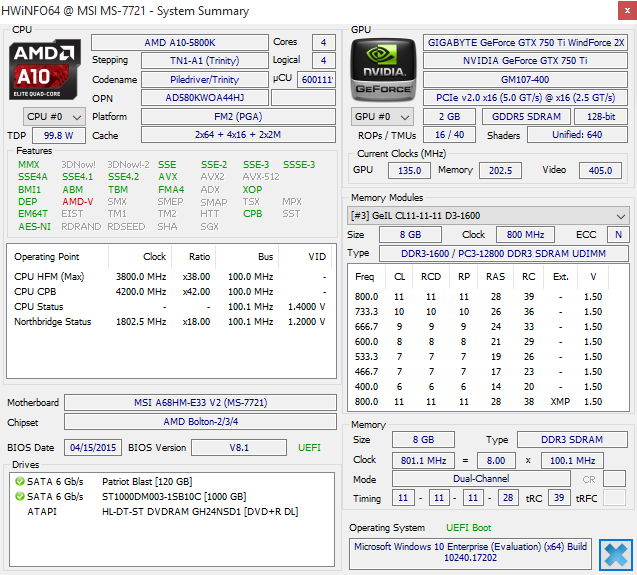
Task: Click the SSE4A feature label
Action: click(32, 177)
